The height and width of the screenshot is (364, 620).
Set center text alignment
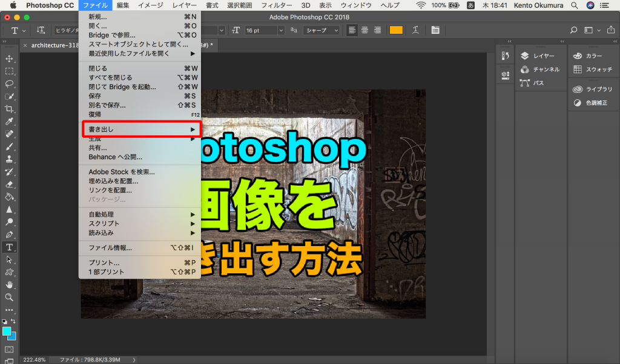pos(364,30)
